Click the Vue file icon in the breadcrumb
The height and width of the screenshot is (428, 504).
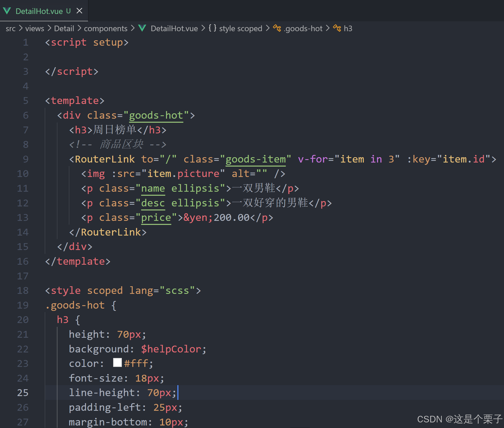click(x=142, y=28)
